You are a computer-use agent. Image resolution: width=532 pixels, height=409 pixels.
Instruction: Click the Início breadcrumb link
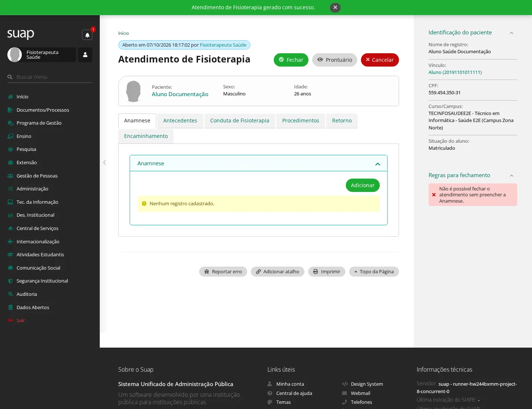click(x=123, y=33)
